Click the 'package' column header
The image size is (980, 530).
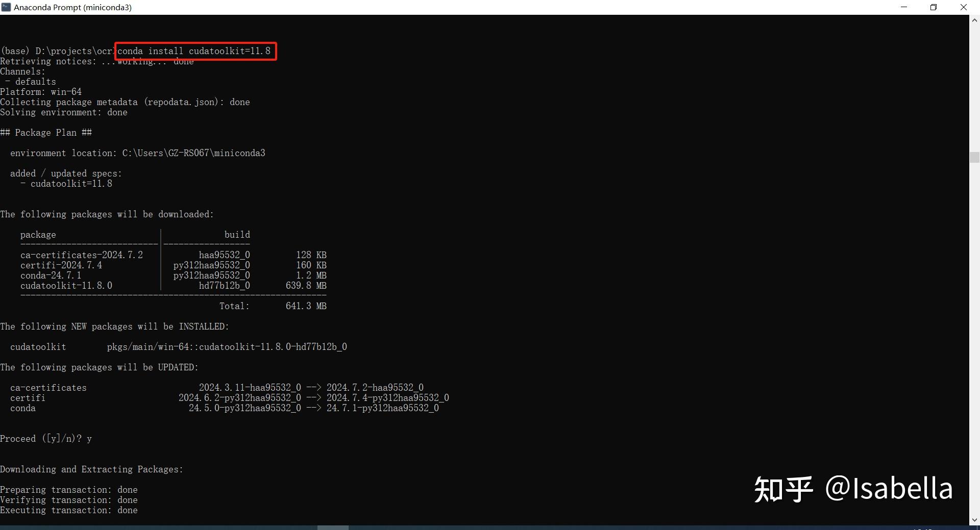pyautogui.click(x=38, y=235)
